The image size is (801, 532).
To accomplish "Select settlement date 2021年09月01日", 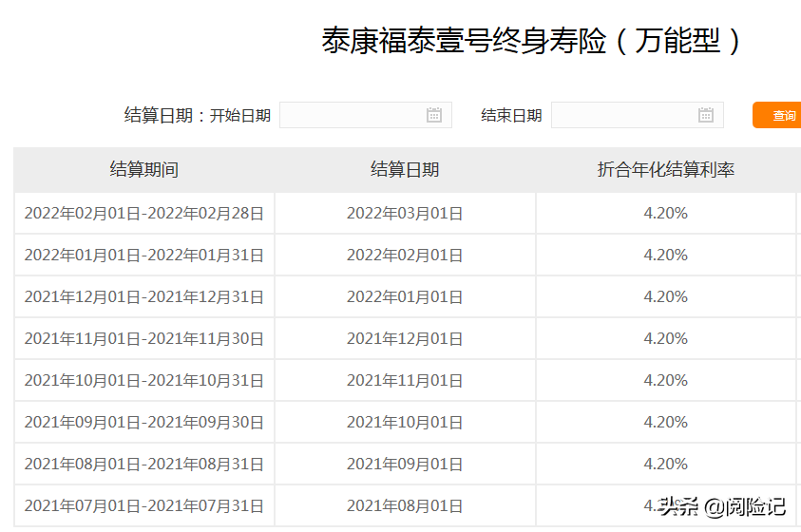I will [x=405, y=465].
